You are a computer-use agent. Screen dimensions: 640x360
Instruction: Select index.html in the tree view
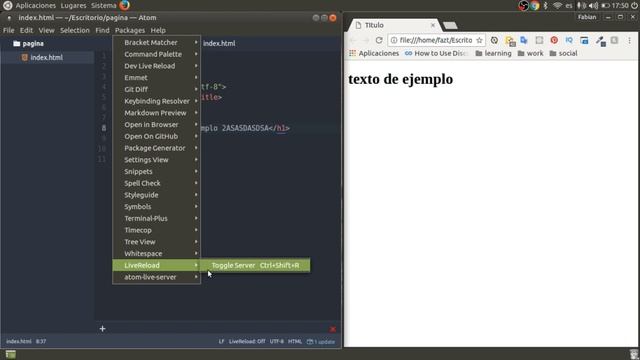tap(47, 58)
